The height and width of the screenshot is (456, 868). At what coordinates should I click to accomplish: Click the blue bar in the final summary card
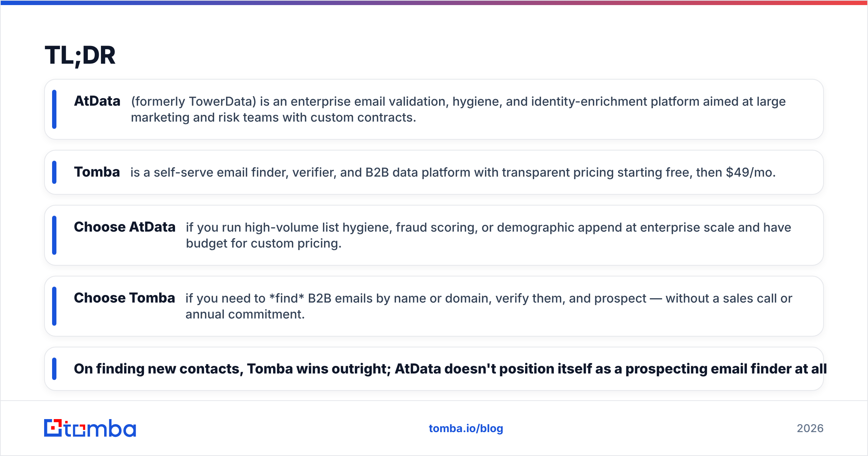pyautogui.click(x=54, y=369)
